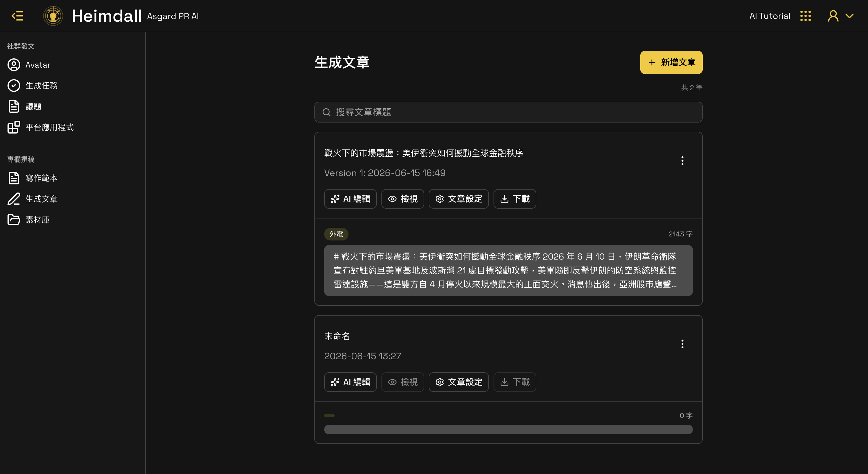
Task: Collapse the sidebar with the menu arrow icon
Action: tap(17, 16)
